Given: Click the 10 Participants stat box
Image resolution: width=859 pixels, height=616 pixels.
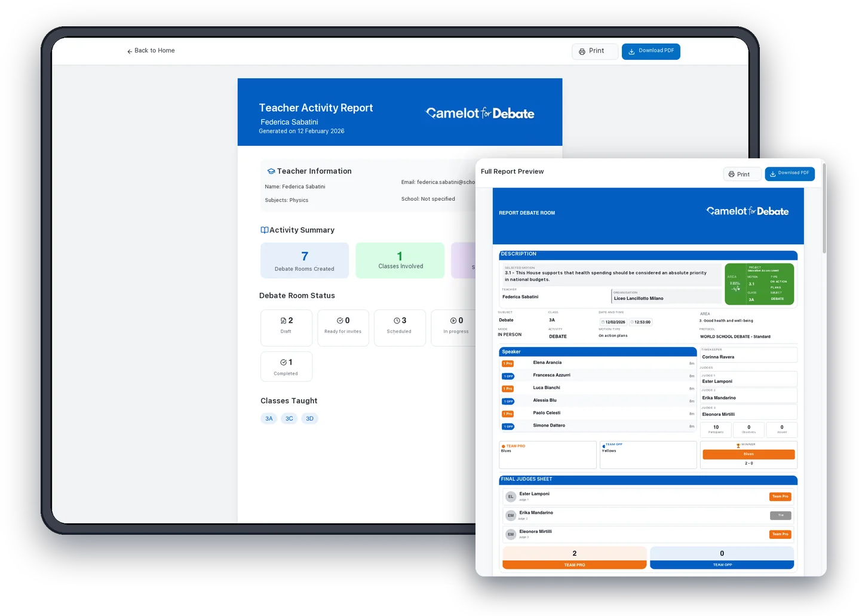Looking at the screenshot, I should (716, 430).
